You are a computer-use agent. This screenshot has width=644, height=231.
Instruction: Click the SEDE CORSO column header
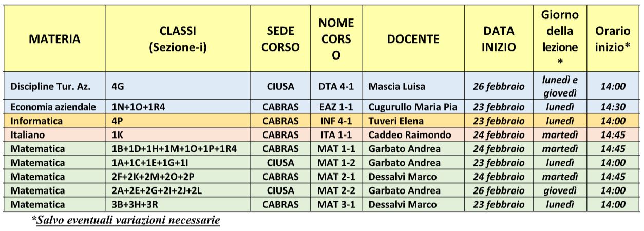click(x=280, y=39)
